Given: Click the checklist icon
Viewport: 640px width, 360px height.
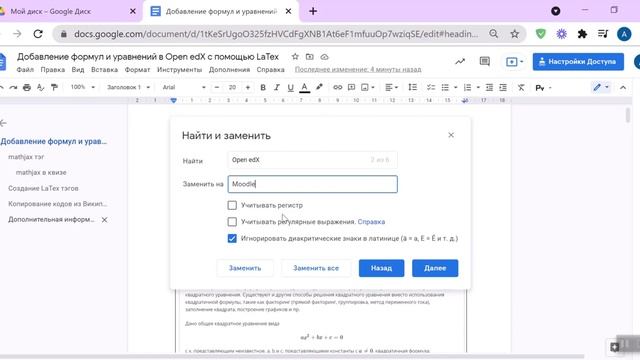Looking at the screenshot, I should point(431,87).
